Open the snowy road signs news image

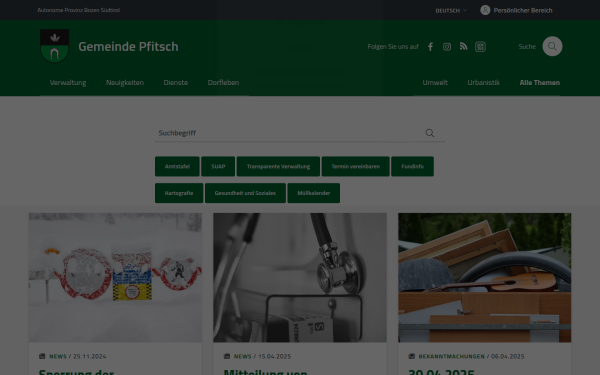[115, 277]
